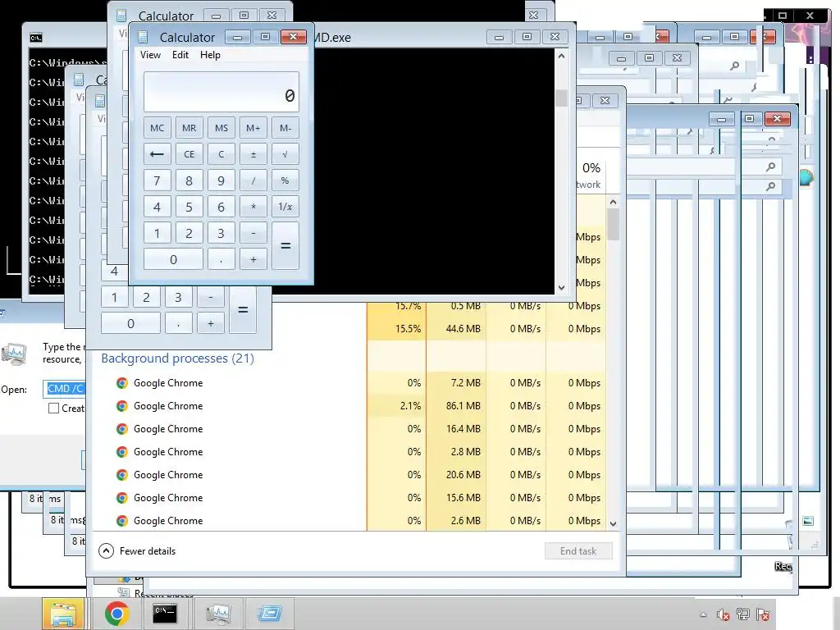Click CMD window scrollbar up arrow

(x=561, y=56)
